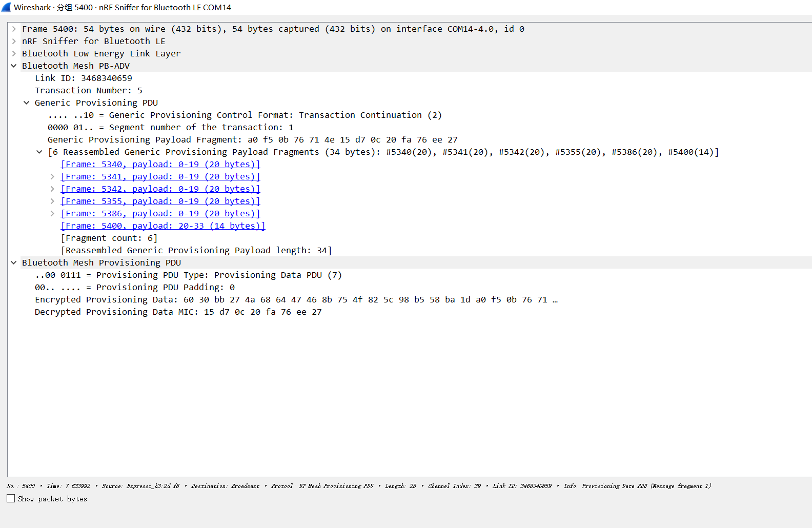Jump to Frame 5355 payload link
This screenshot has width=812, height=528.
coord(160,201)
